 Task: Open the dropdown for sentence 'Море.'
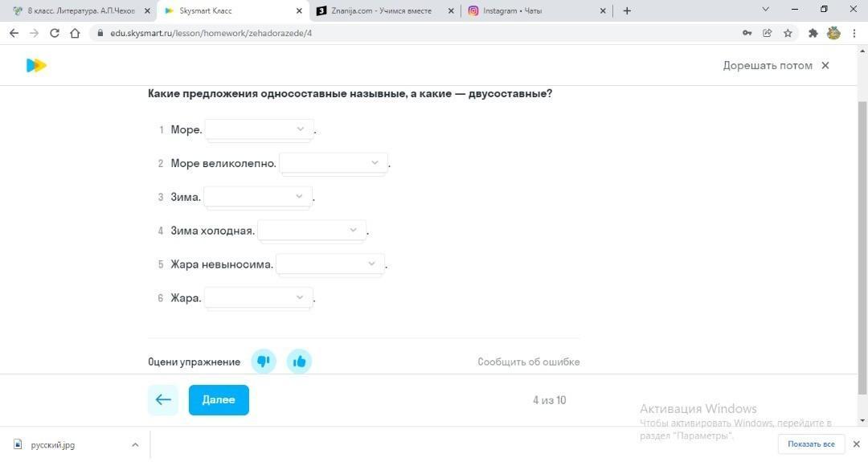[x=259, y=129]
